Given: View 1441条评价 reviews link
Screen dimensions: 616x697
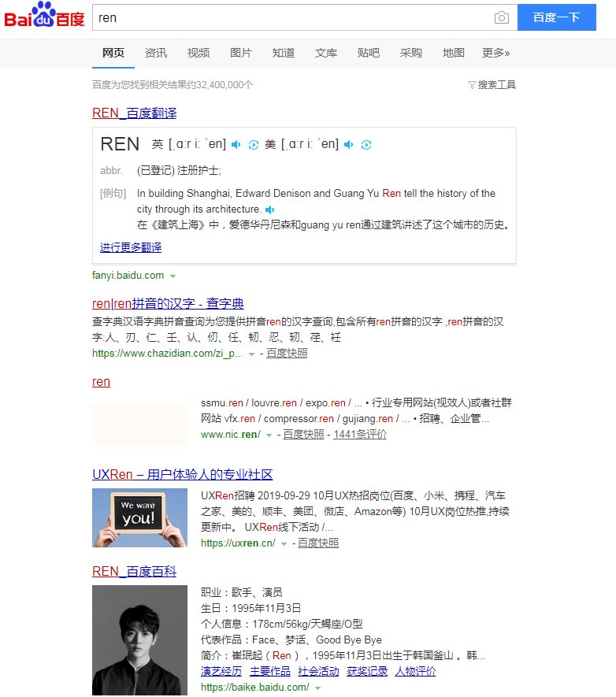Looking at the screenshot, I should (360, 434).
